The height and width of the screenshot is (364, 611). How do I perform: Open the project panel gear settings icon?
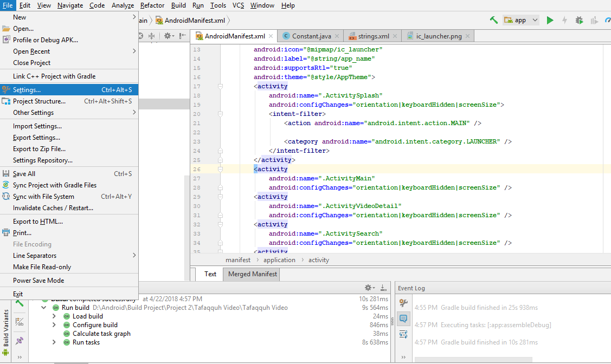[169, 36]
